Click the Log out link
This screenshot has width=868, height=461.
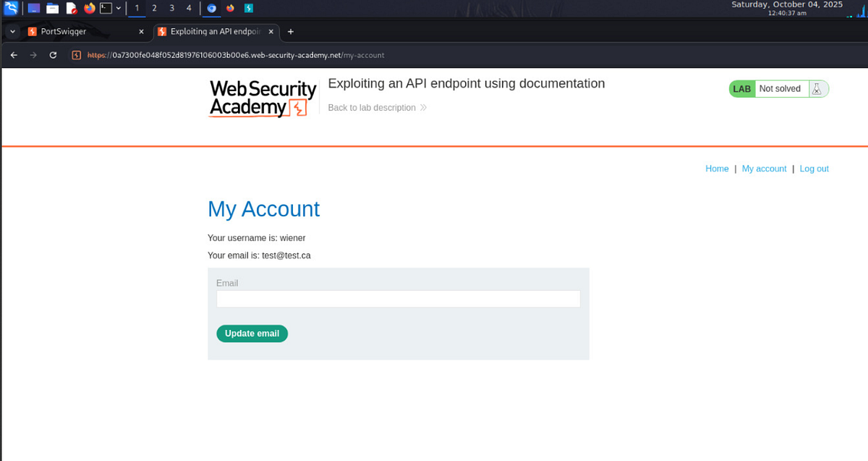(x=814, y=169)
